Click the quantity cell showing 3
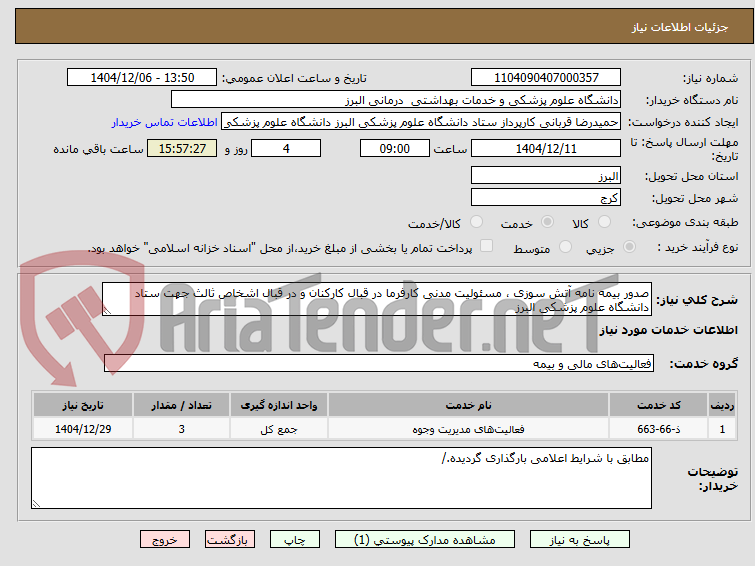755x566 pixels. 182,429
